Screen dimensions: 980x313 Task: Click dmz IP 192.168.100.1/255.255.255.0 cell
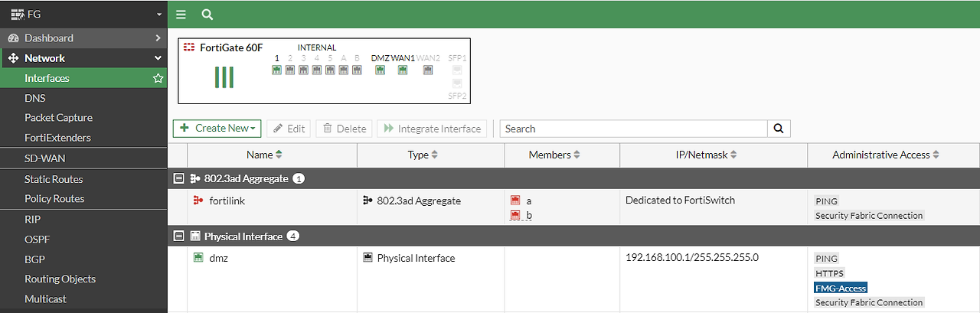coord(692,257)
